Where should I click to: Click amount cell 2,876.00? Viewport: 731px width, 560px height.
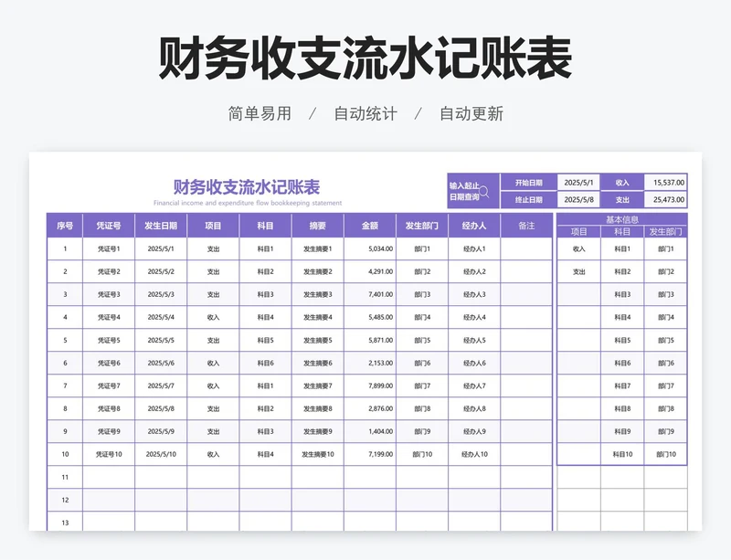tap(370, 408)
